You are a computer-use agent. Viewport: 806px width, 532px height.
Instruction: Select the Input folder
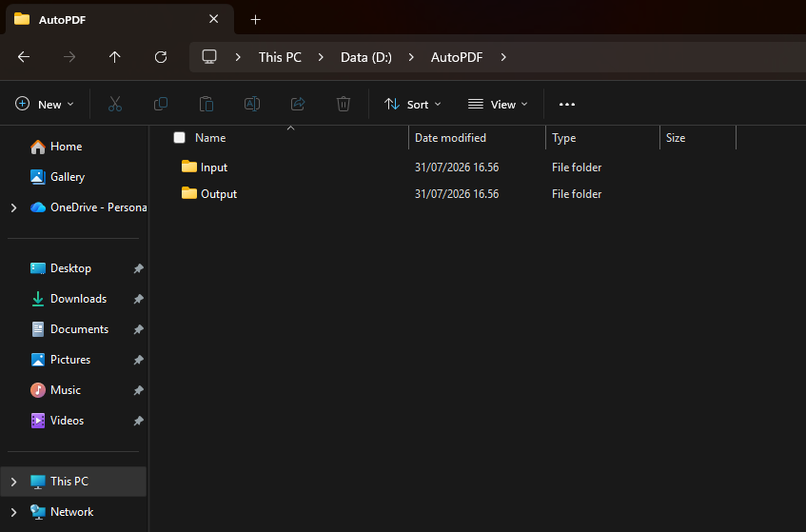click(x=214, y=167)
